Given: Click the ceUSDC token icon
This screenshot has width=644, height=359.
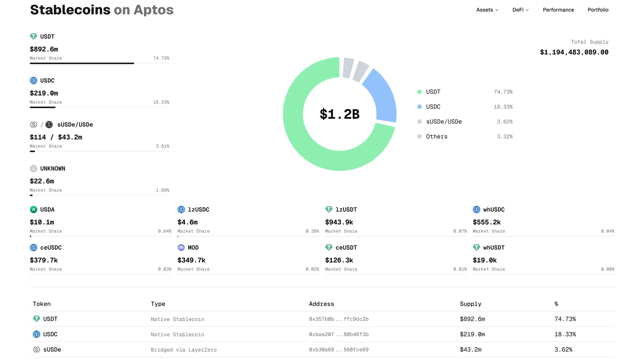Looking at the screenshot, I should pyautogui.click(x=34, y=248).
